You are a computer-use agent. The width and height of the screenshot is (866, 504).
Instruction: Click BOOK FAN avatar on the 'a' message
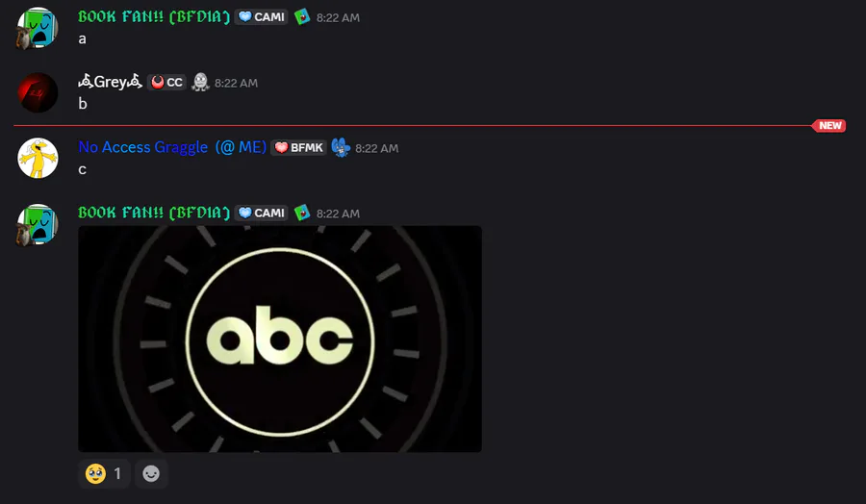coord(38,28)
